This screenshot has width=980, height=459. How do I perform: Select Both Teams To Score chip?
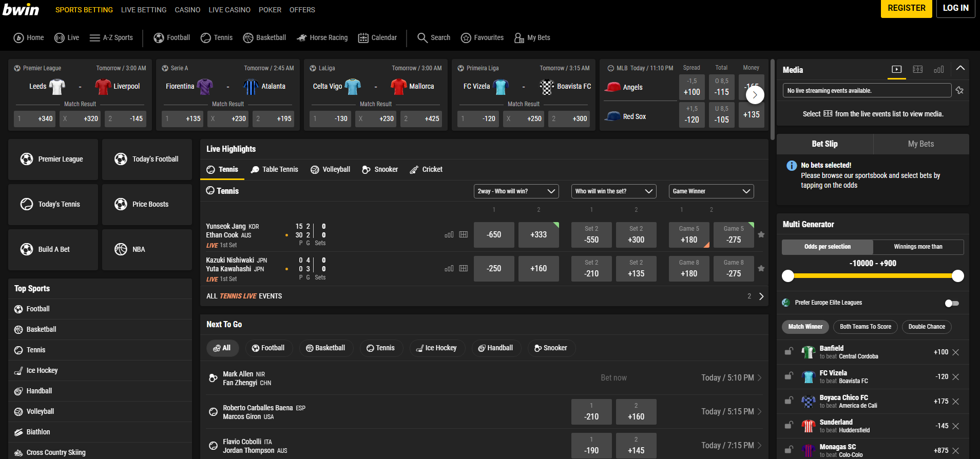865,327
